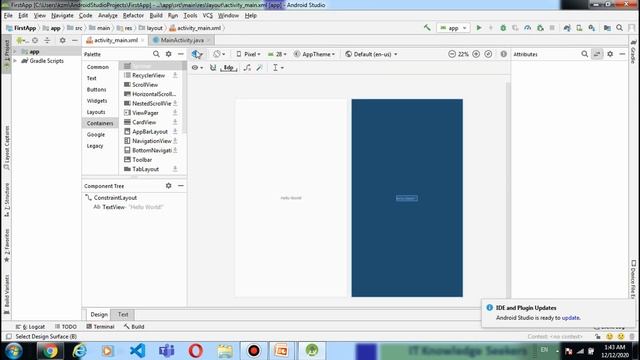Open the AVD Manager device icon
This screenshot has height=360, width=640.
click(579, 28)
